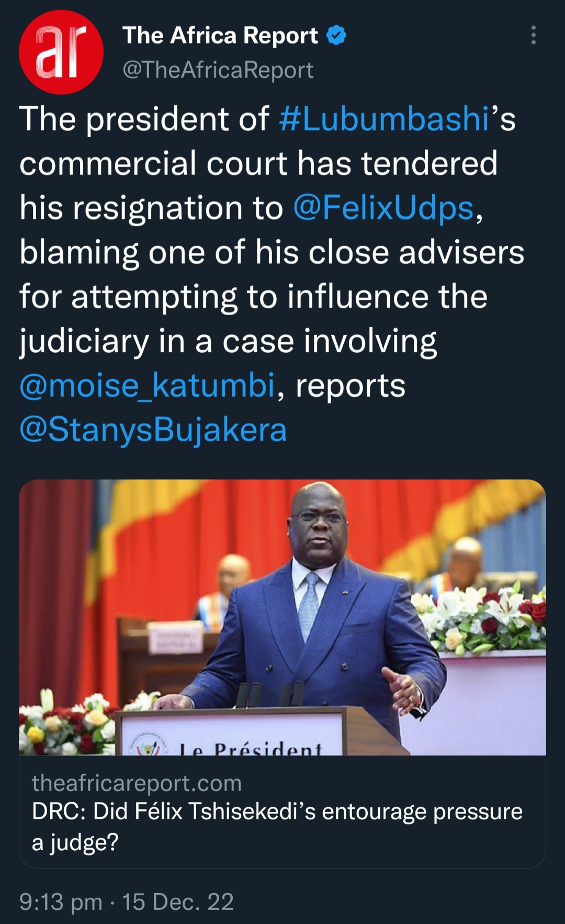Screen dimensions: 565x924
Task: View the @StanysBujakera profile mention
Action: click(153, 430)
